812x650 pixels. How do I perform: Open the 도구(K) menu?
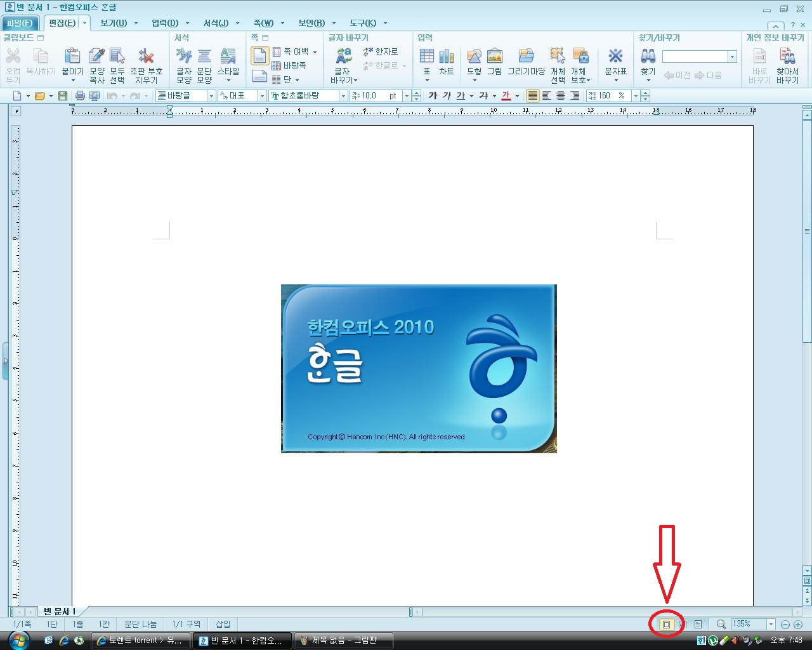[363, 23]
